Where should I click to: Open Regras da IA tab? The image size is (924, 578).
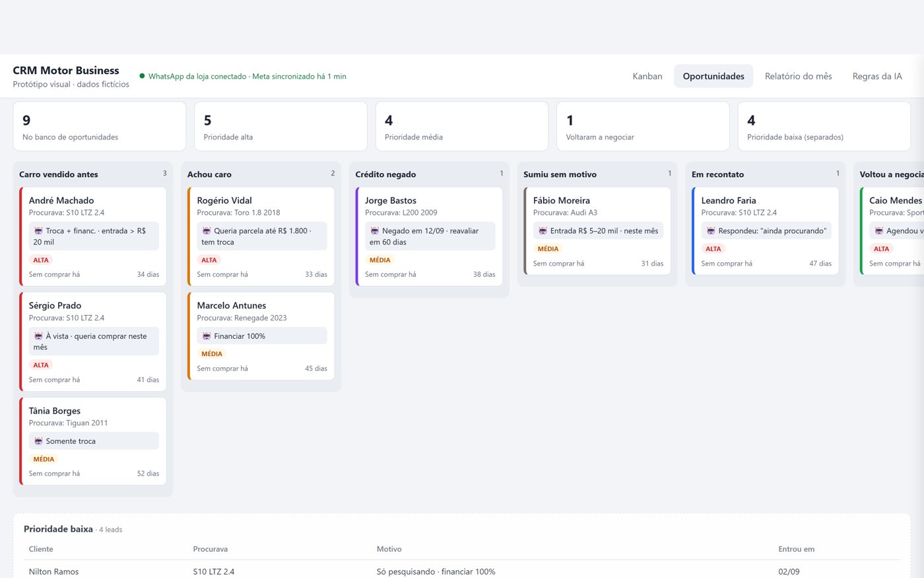(x=876, y=76)
